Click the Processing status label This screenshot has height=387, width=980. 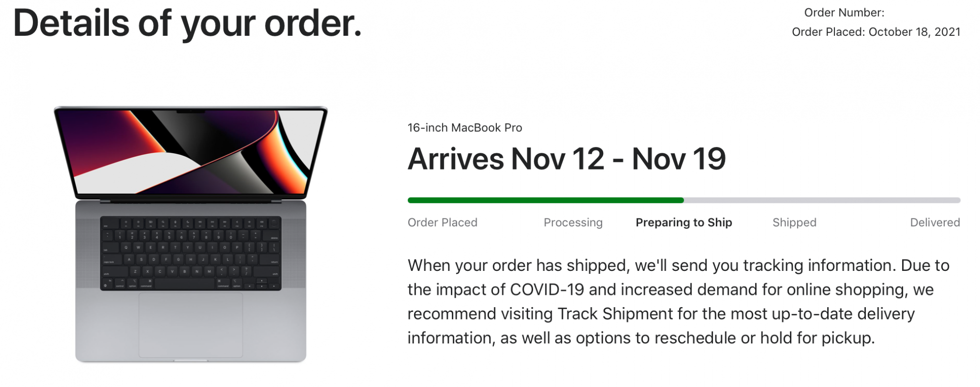coord(573,222)
